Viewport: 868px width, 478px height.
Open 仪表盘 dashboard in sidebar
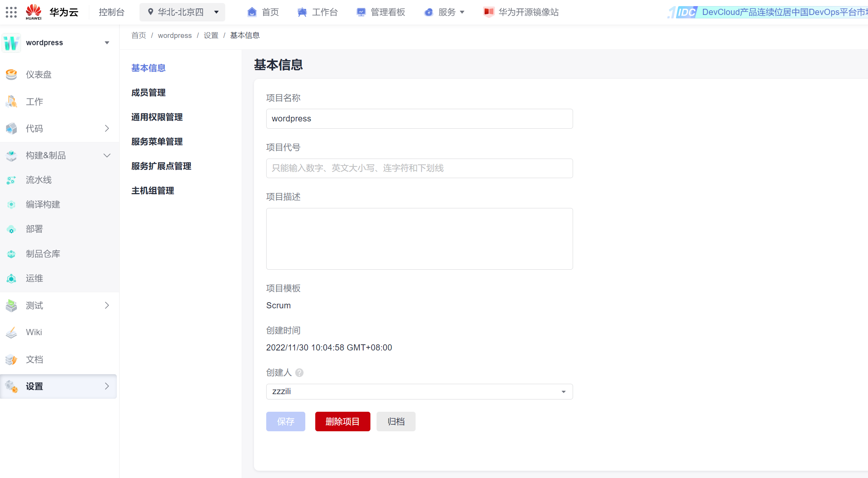tap(38, 74)
